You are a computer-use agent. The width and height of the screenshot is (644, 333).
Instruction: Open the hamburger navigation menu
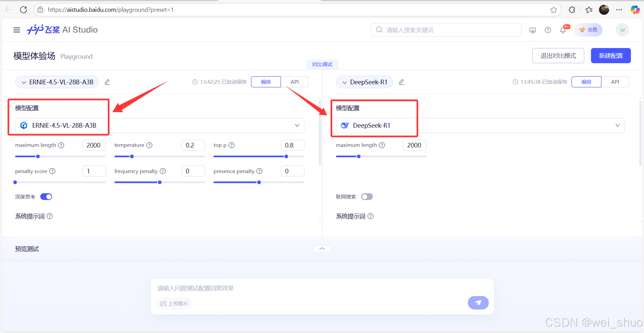pos(17,30)
